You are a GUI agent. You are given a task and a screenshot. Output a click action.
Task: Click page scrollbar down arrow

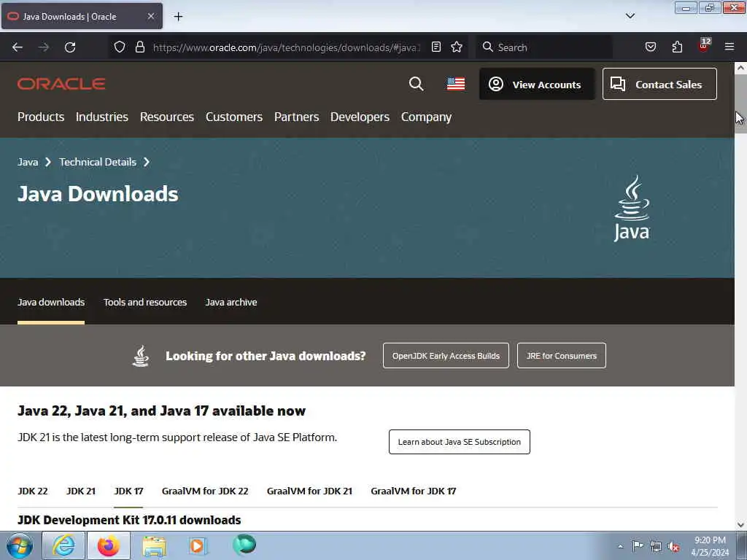740,525
